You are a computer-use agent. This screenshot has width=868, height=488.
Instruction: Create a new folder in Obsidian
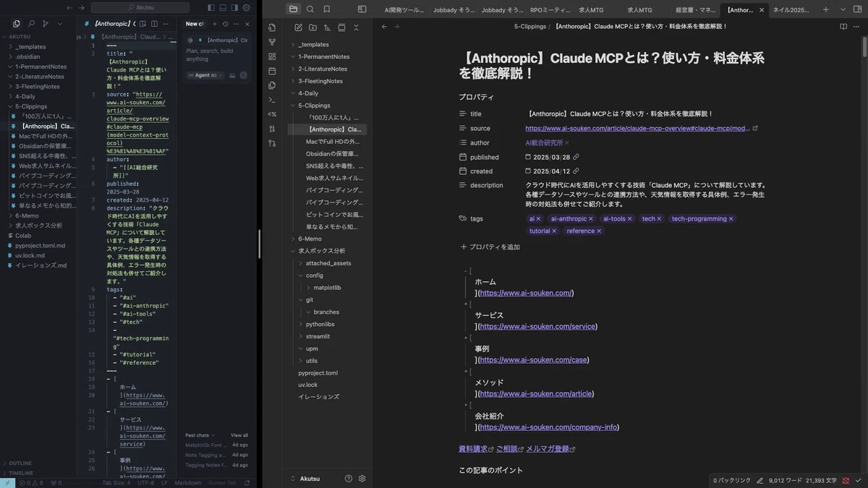point(312,27)
